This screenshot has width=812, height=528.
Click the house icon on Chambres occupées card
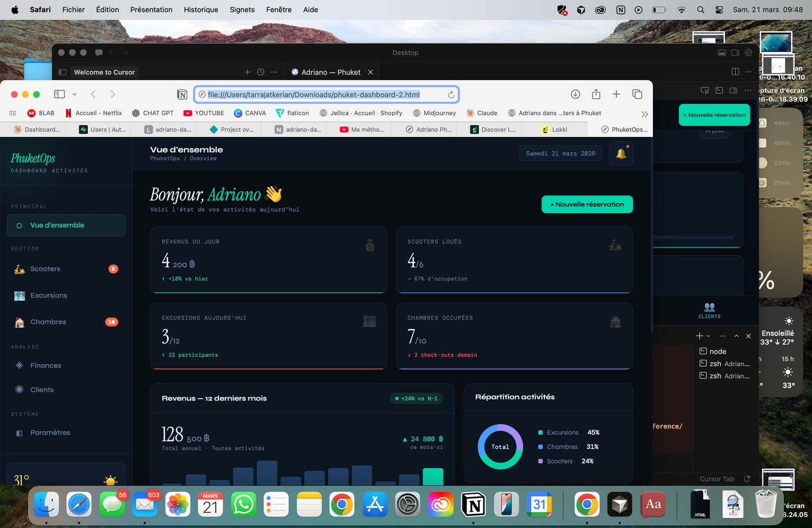click(x=615, y=321)
